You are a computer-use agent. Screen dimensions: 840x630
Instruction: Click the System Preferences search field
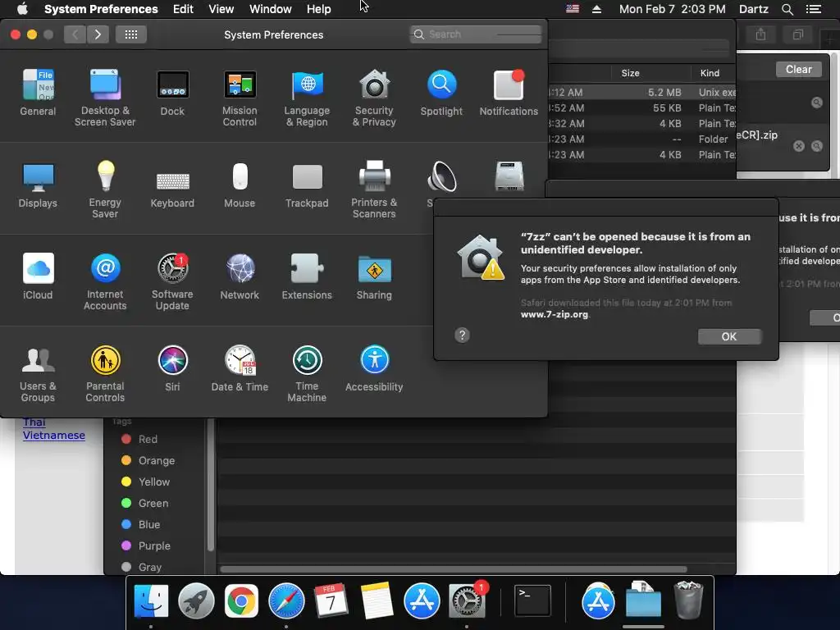476,34
